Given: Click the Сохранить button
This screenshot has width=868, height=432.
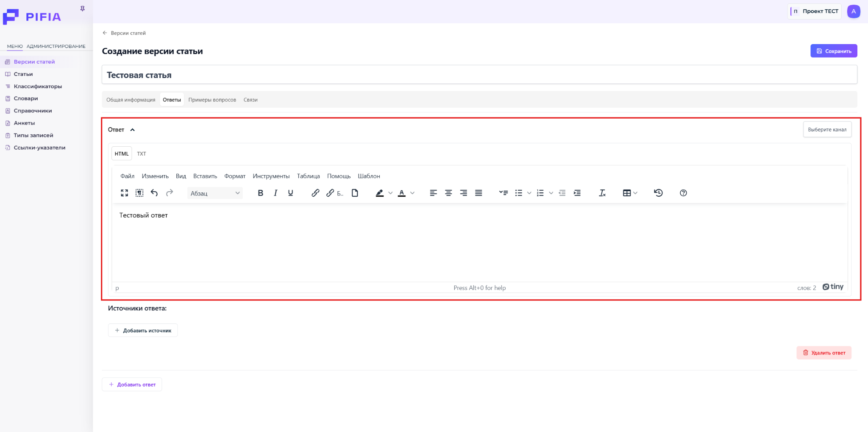Looking at the screenshot, I should 834,51.
